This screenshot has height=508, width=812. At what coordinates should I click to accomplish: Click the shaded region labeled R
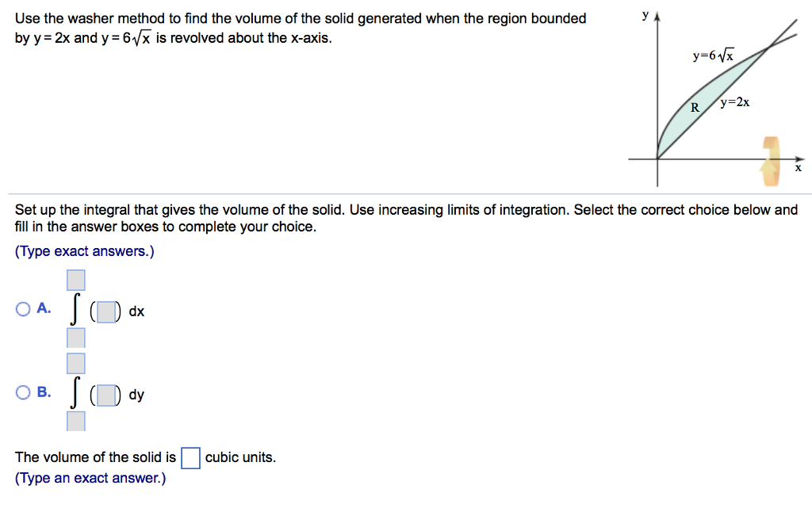tap(695, 109)
